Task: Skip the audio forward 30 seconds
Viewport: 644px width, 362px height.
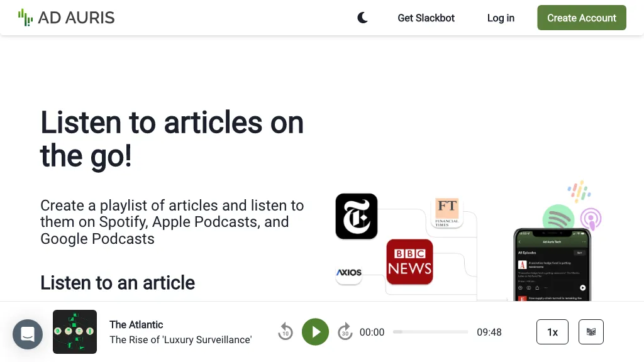Action: tap(345, 332)
